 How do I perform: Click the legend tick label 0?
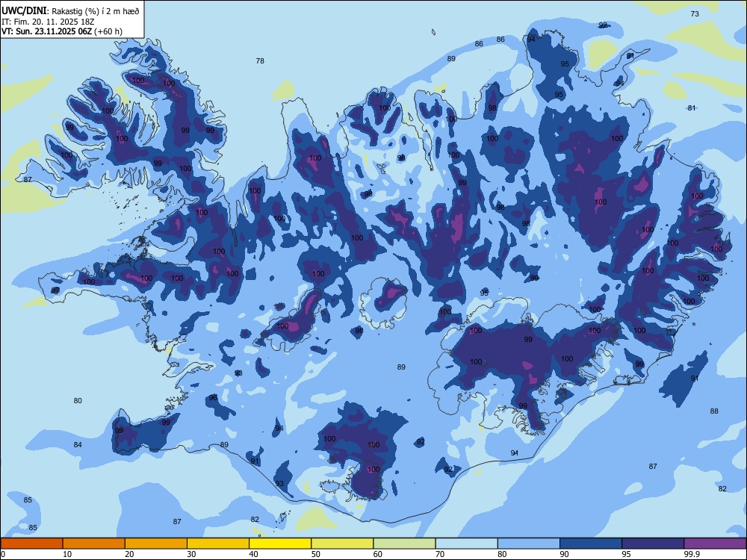click(x=3, y=554)
